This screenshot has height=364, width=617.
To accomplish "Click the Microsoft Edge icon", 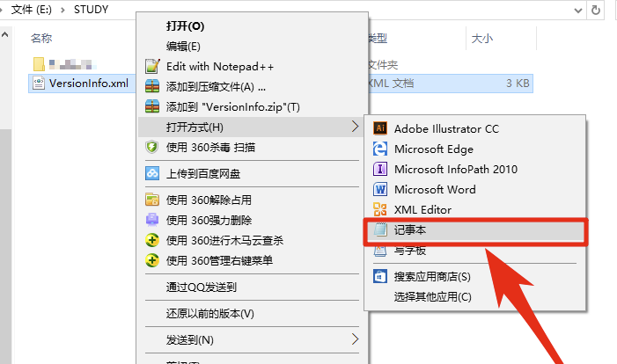I will click(x=380, y=149).
